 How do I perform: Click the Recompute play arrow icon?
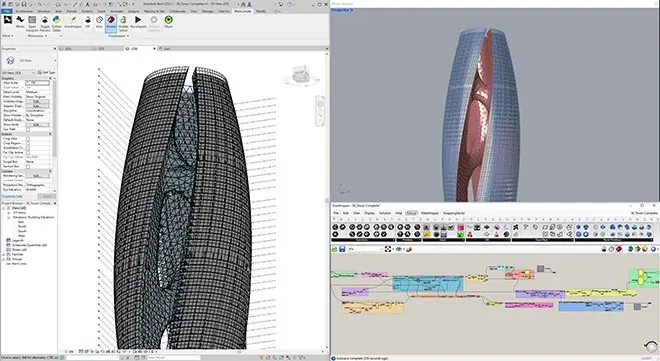pyautogui.click(x=138, y=22)
